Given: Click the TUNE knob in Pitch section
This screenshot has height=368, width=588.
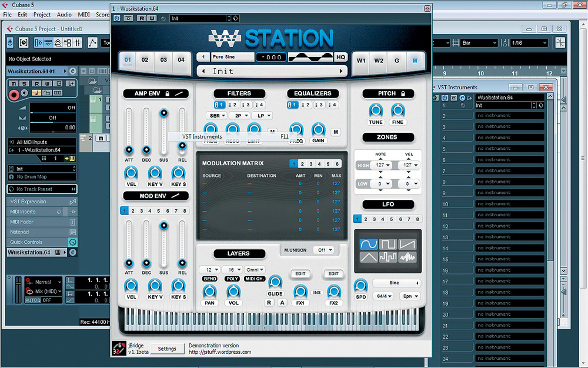Looking at the screenshot, I should (376, 111).
